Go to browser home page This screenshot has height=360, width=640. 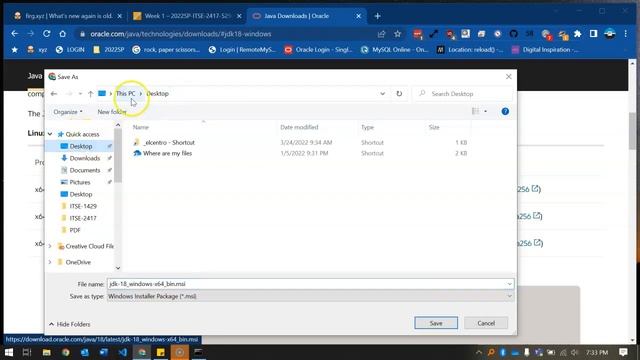click(x=62, y=34)
